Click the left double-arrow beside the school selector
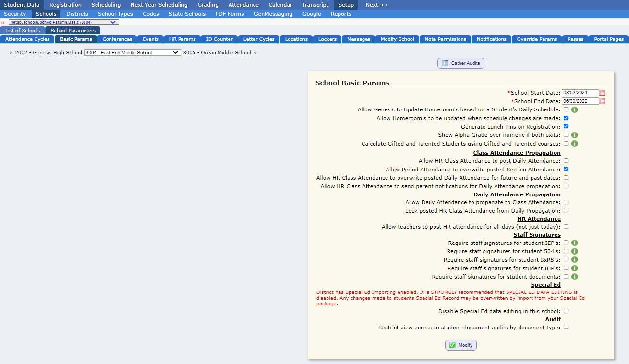 click(11, 52)
